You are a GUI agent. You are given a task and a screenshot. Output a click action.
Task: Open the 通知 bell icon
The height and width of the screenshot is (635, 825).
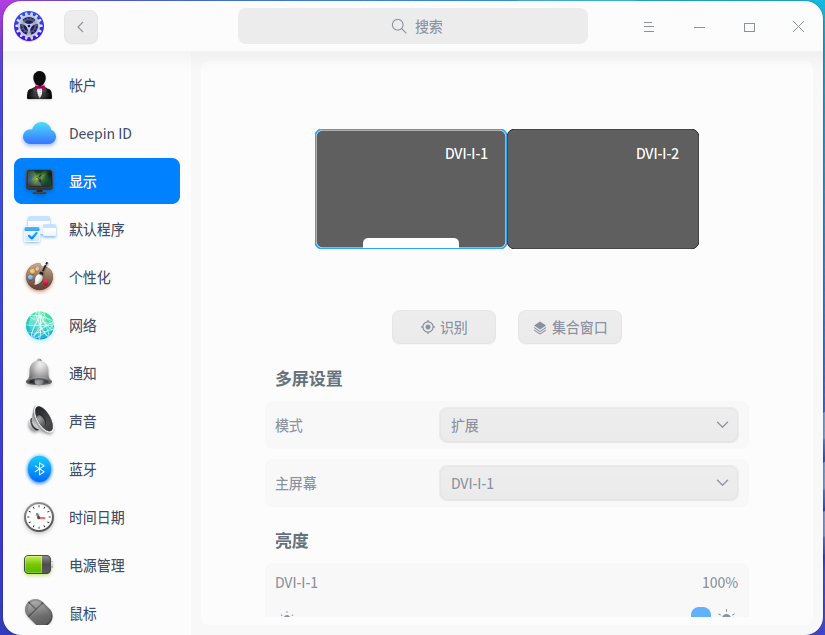[39, 373]
